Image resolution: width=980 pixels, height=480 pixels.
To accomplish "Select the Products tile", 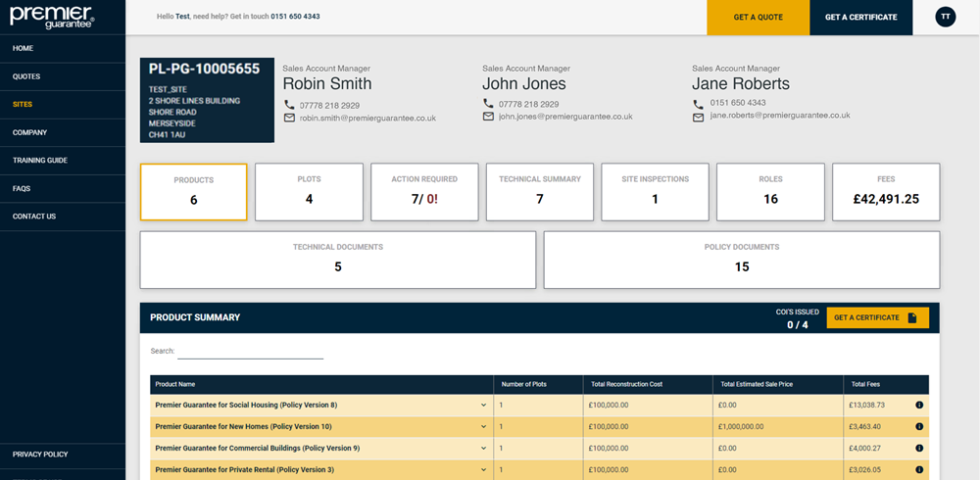I will click(x=194, y=192).
